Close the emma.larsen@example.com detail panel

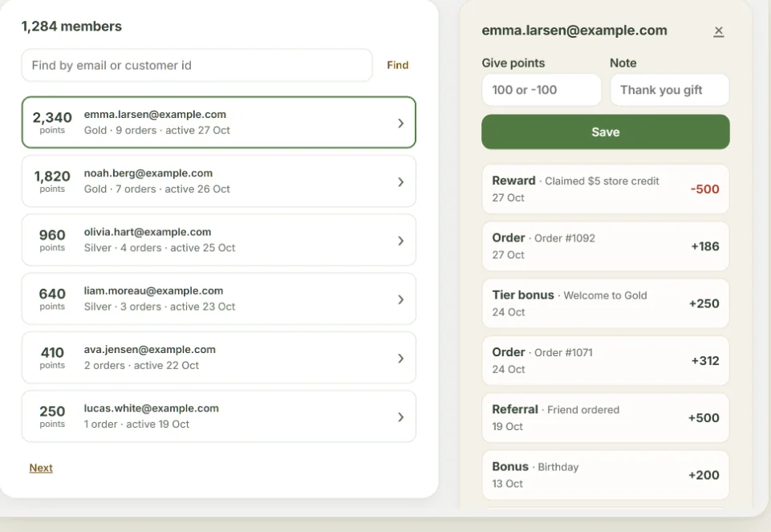coord(718,31)
